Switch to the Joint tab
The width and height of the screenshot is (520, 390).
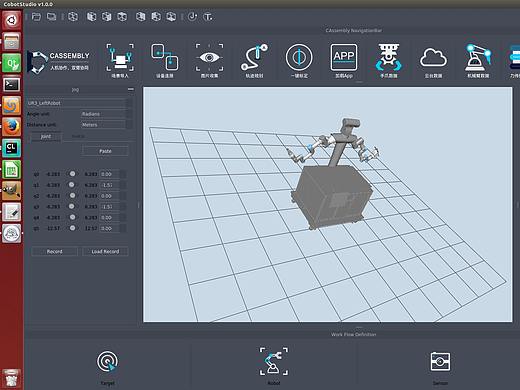pos(46,137)
